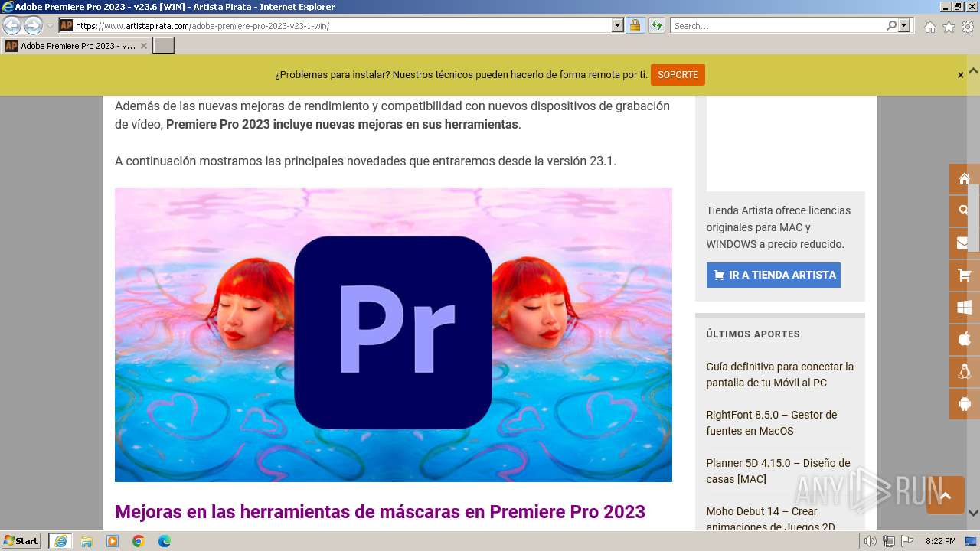
Task: Click the orange sidebar Linux penguin icon
Action: (964, 372)
